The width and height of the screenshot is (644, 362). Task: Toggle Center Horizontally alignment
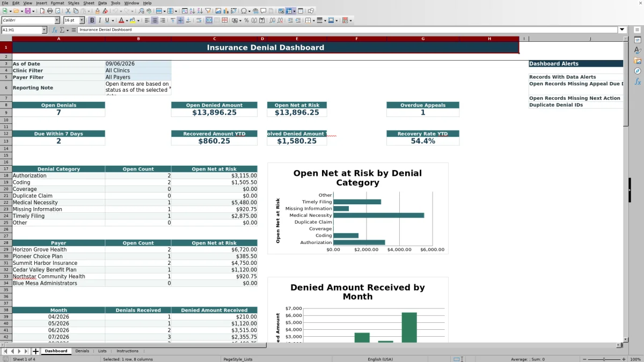point(155,20)
